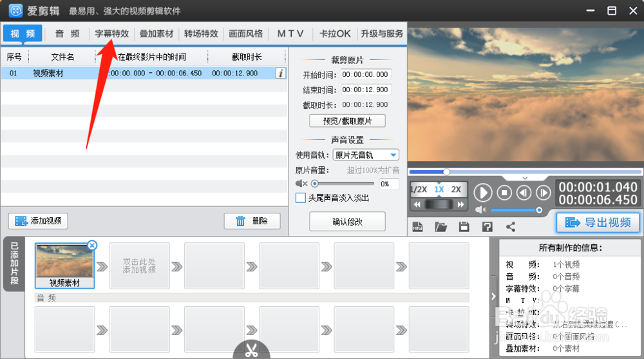Open the 画面风格 tab
This screenshot has height=359, width=644.
pyautogui.click(x=245, y=34)
